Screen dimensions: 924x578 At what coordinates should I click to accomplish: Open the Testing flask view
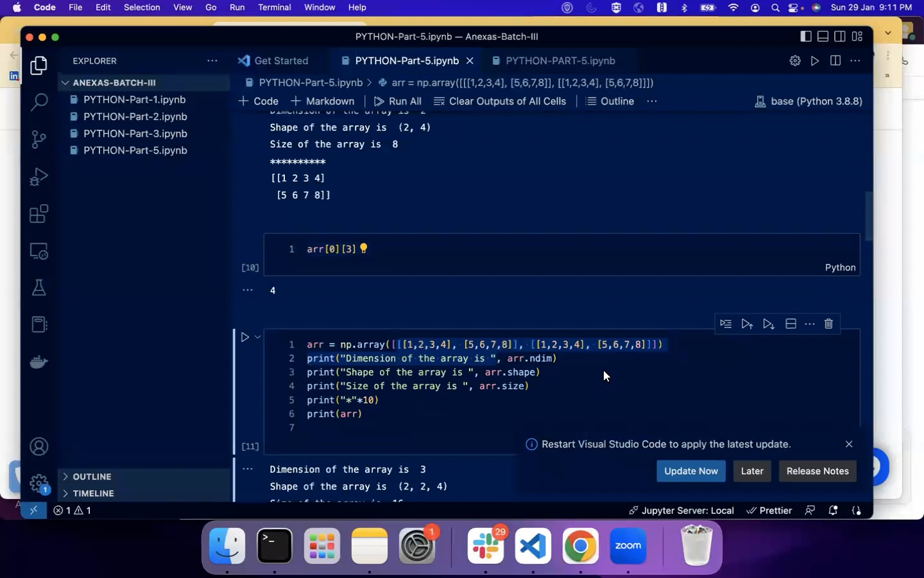click(x=39, y=288)
